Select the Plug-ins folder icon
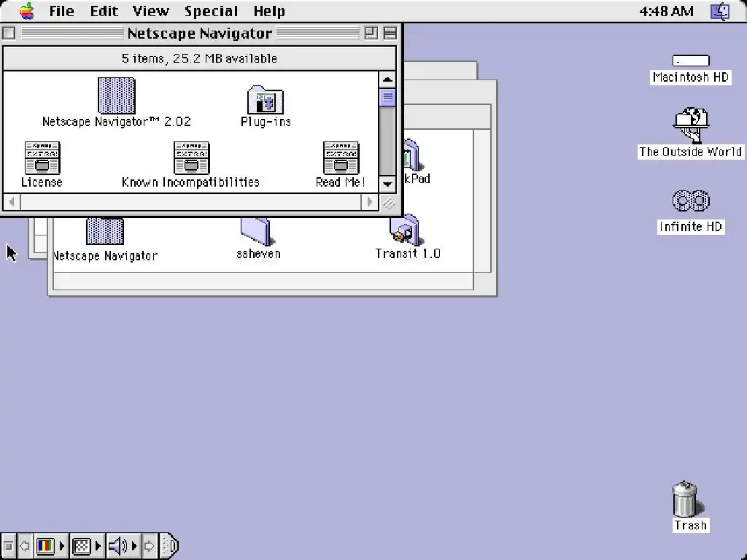This screenshot has width=747, height=560. tap(266, 100)
